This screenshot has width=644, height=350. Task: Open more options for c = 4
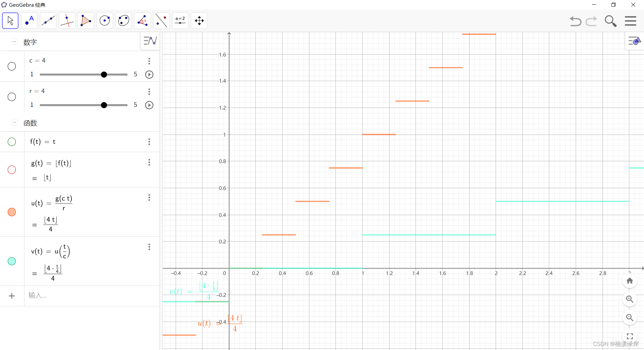tap(149, 61)
